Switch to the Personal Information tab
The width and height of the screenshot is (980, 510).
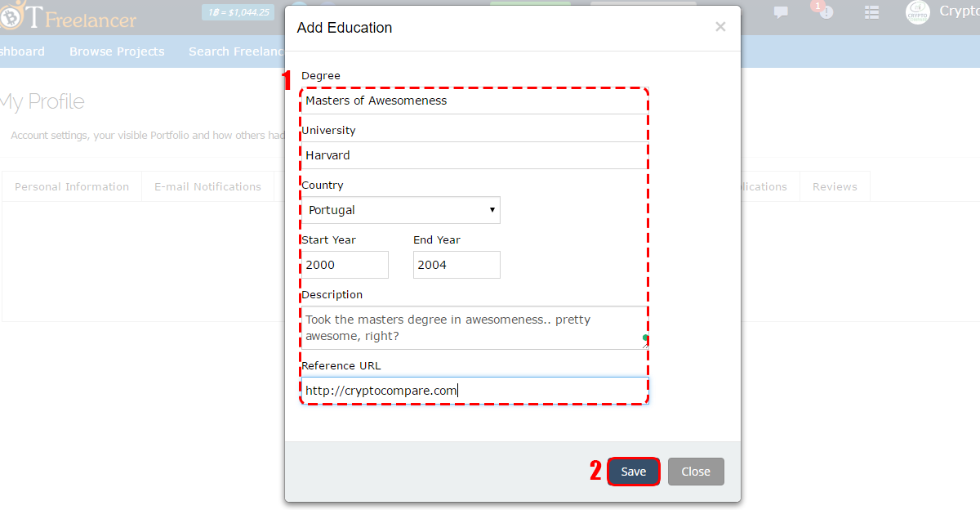coord(72,186)
